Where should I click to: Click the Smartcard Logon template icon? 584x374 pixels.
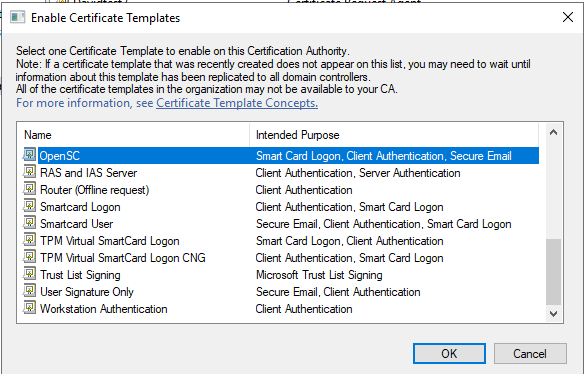[x=29, y=206]
